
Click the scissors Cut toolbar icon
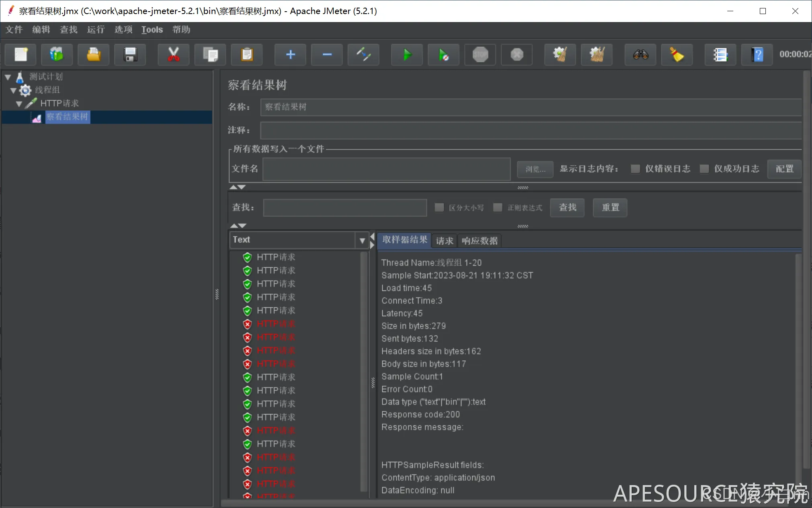pyautogui.click(x=173, y=55)
